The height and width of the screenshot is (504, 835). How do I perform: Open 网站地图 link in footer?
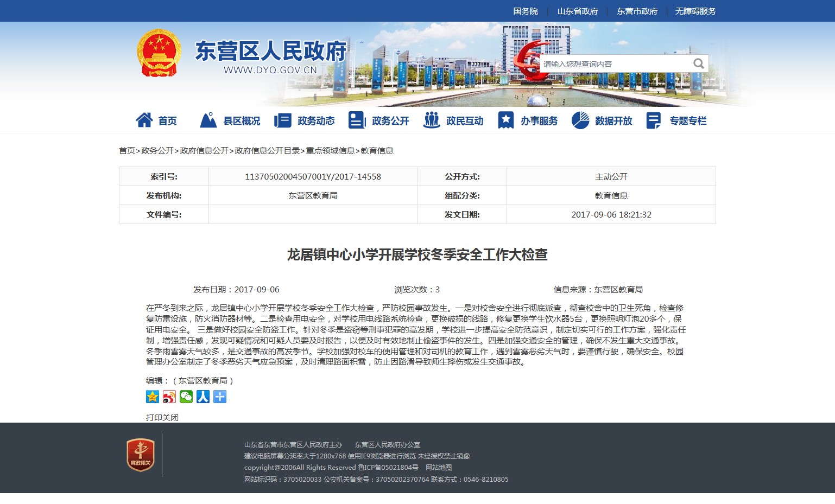439,467
